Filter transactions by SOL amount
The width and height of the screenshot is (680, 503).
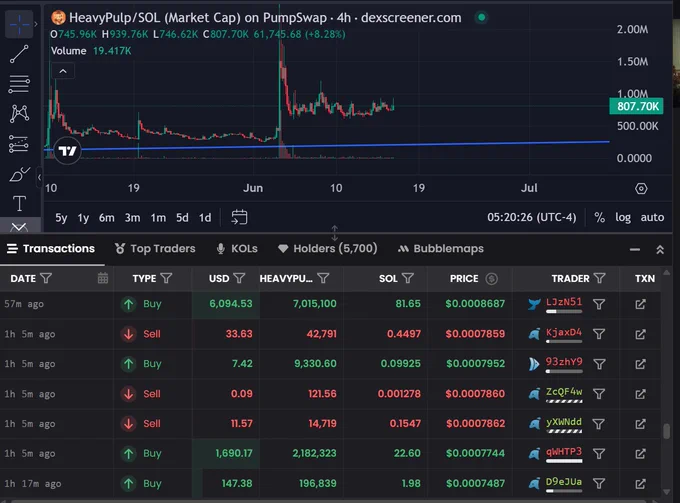(x=408, y=278)
